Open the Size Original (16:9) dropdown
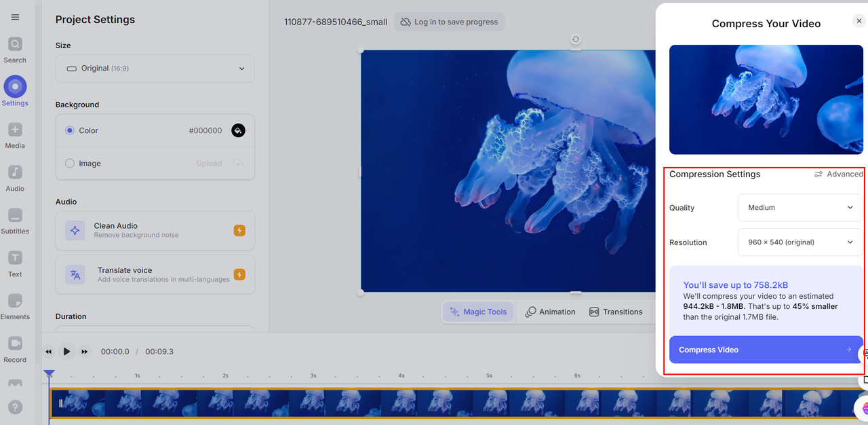The height and width of the screenshot is (425, 868). (x=155, y=69)
